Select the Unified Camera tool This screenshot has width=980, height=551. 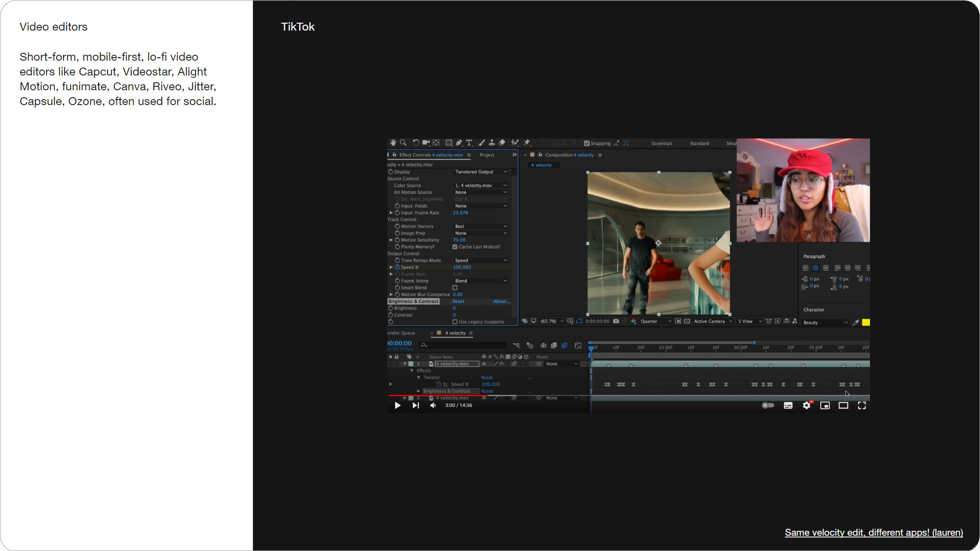(x=426, y=143)
